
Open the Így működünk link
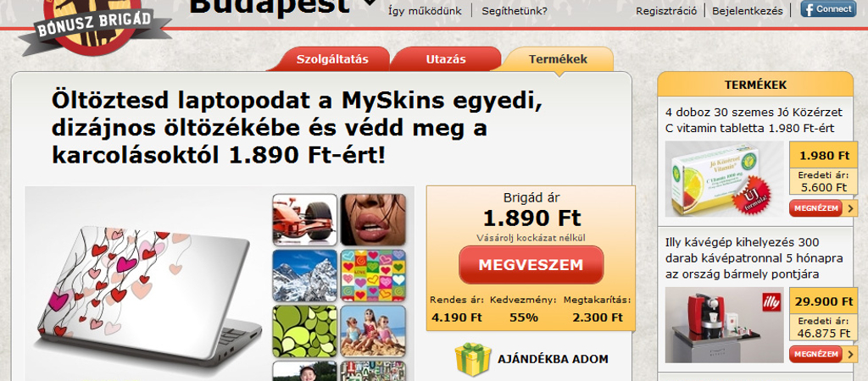425,10
